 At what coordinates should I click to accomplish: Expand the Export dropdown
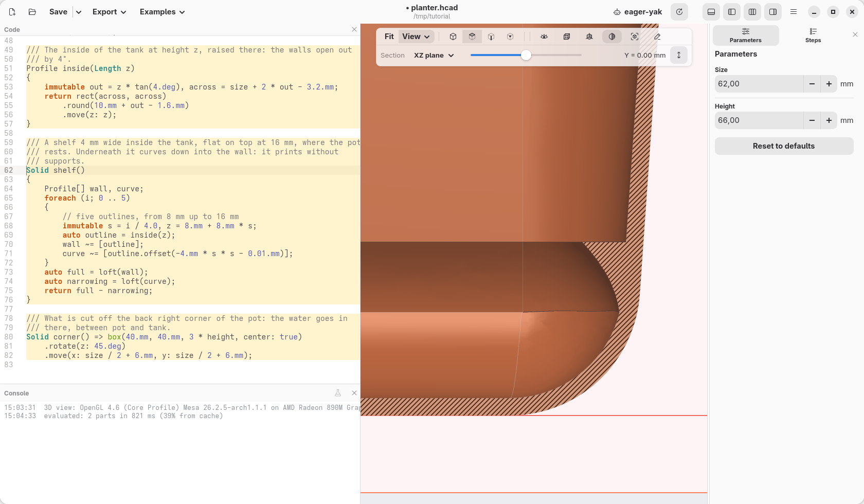pos(109,12)
